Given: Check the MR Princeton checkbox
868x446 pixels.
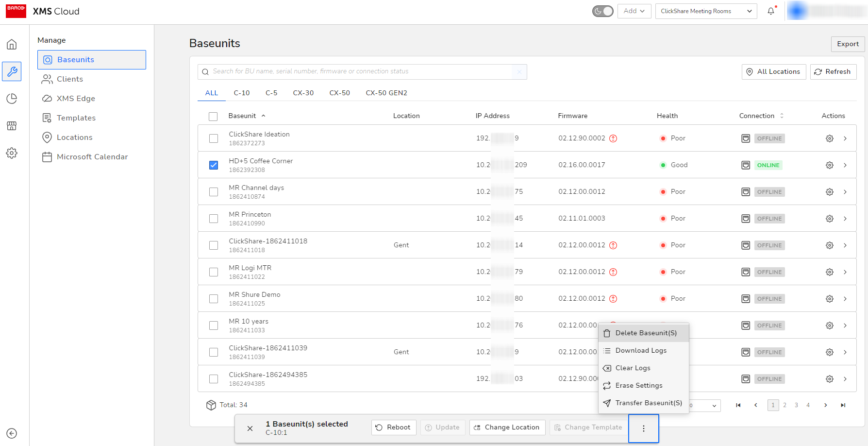Looking at the screenshot, I should [214, 219].
